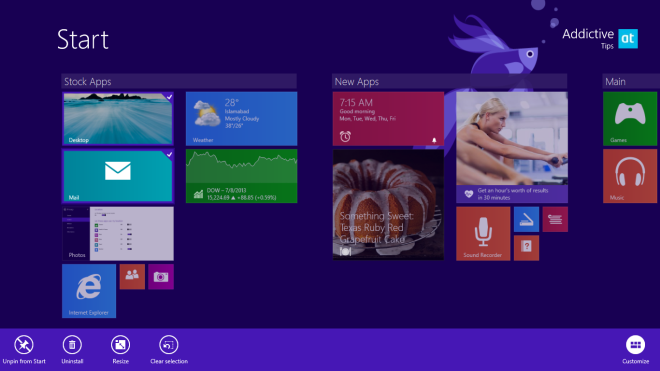The height and width of the screenshot is (371, 660).
Task: Open the People tile
Action: pos(132,277)
